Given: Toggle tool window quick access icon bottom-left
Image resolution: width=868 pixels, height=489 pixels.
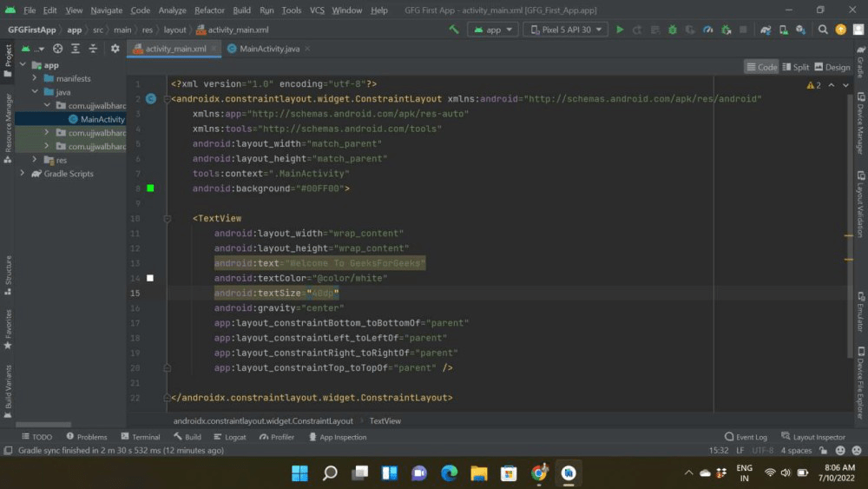Looking at the screenshot, I should (x=8, y=450).
